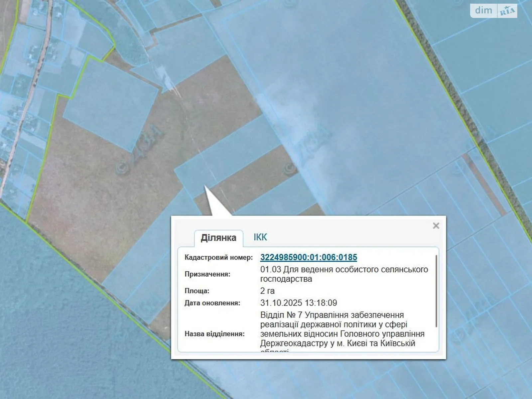The width and height of the screenshot is (532, 399).
Task: Click the "Кадастровий номер:" label
Action: tap(218, 257)
